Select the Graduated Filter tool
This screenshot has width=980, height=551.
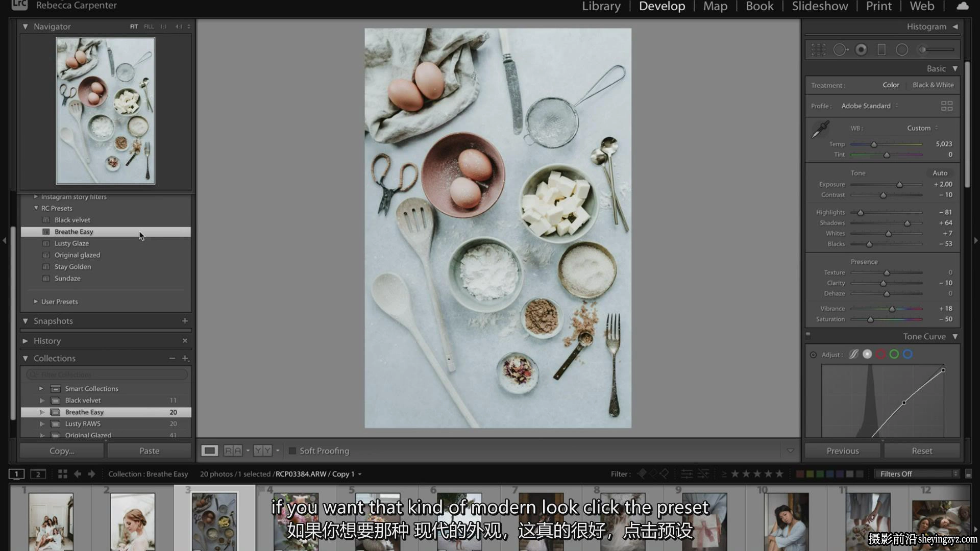[881, 49]
